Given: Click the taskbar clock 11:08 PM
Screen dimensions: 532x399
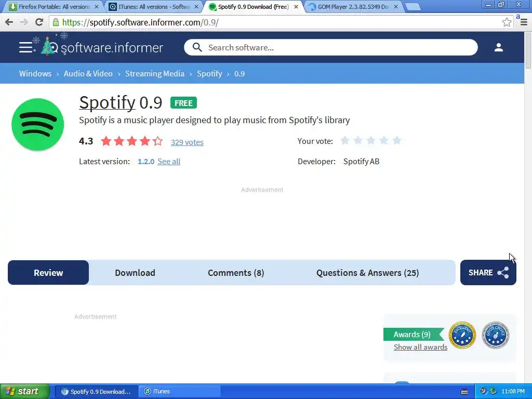Looking at the screenshot, I should pyautogui.click(x=513, y=392).
